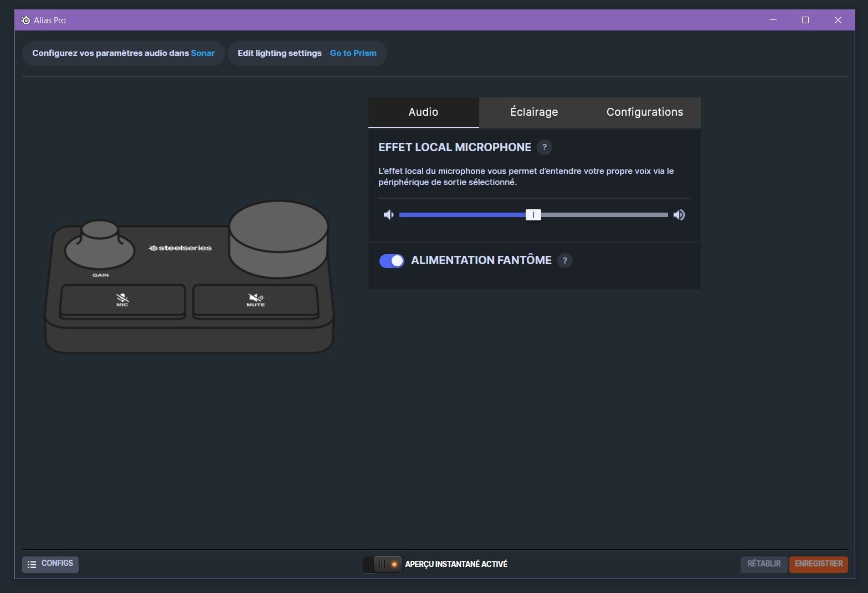Click the 'APERÇU INSTANTANÉ ACTIVÉ' label
This screenshot has height=593, width=868.
tap(456, 564)
